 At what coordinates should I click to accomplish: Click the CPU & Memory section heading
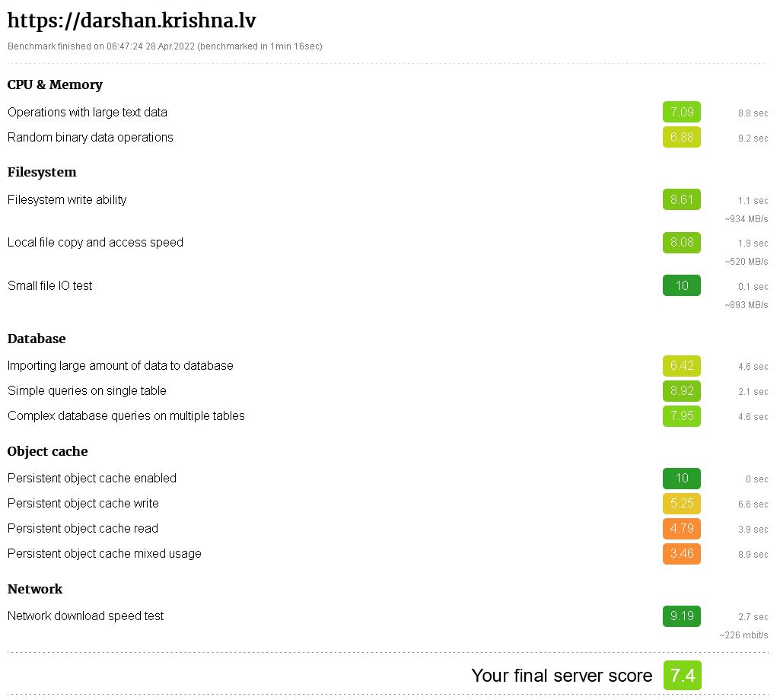[56, 84]
